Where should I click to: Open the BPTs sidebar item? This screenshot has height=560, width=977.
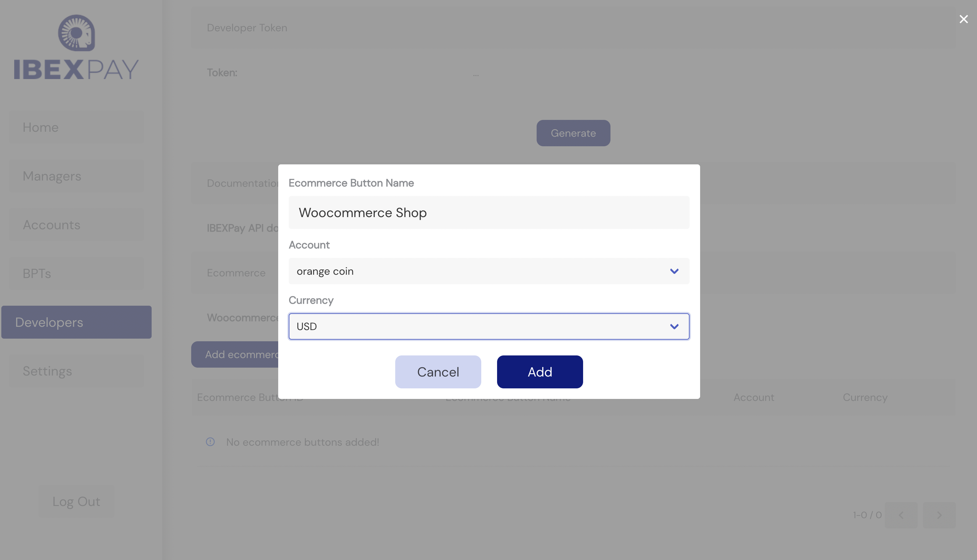coord(76,273)
